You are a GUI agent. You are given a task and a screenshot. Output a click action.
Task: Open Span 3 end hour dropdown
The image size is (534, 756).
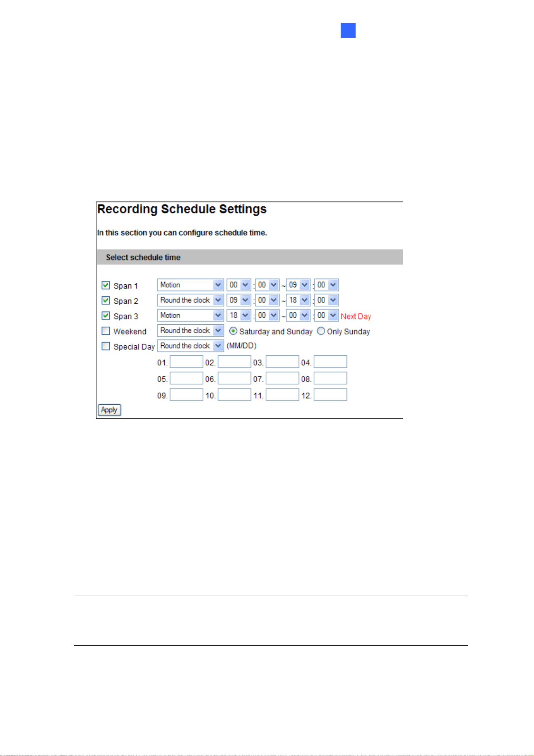pos(298,315)
